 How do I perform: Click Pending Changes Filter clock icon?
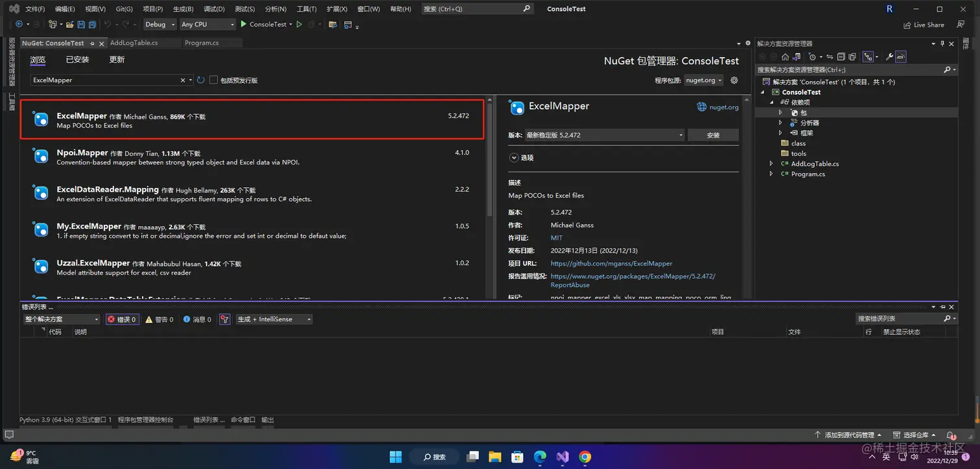(x=813, y=57)
